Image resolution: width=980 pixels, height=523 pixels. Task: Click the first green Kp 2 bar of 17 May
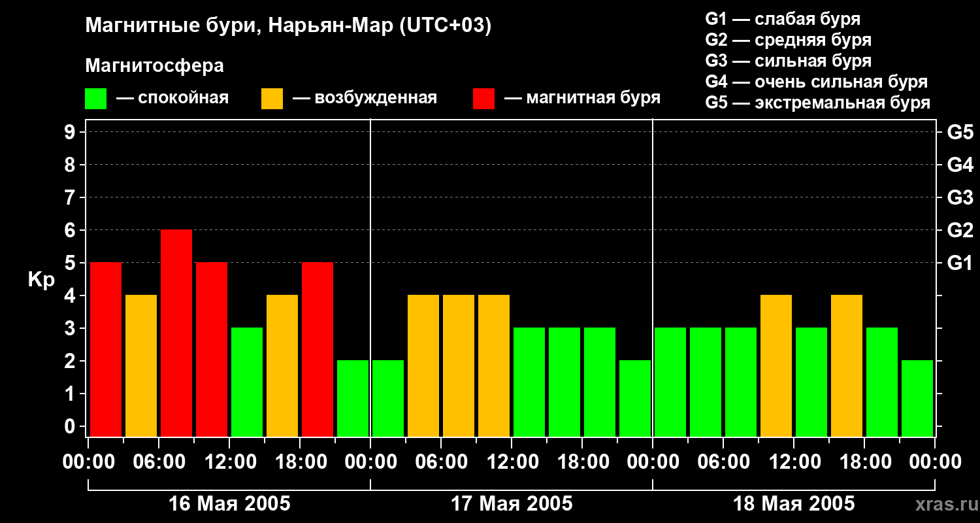click(388, 398)
